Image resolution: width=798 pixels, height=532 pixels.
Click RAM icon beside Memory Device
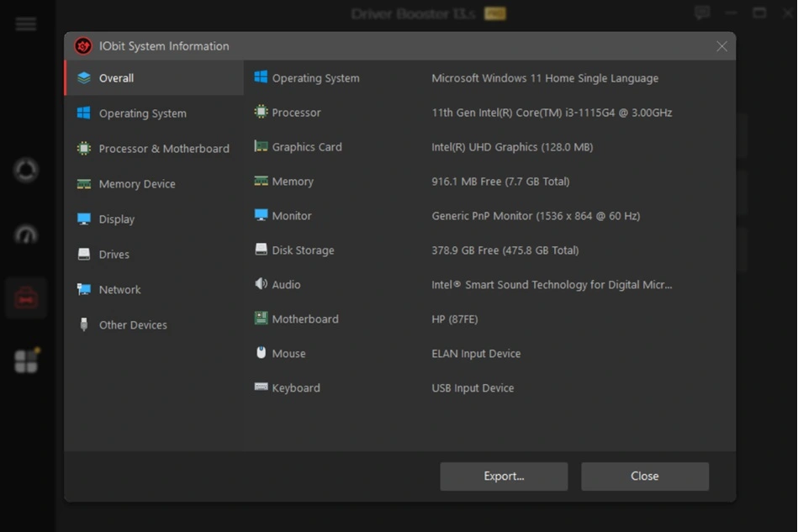click(84, 183)
